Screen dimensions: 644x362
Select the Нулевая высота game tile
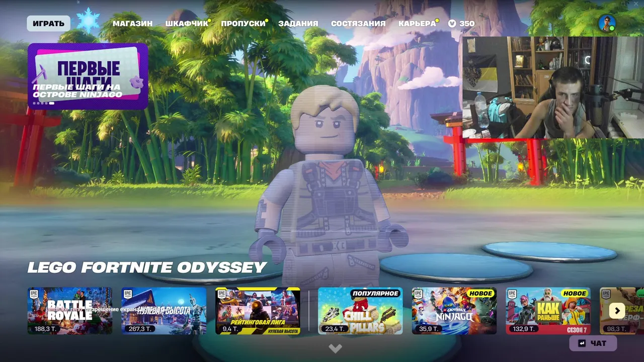coord(164,311)
